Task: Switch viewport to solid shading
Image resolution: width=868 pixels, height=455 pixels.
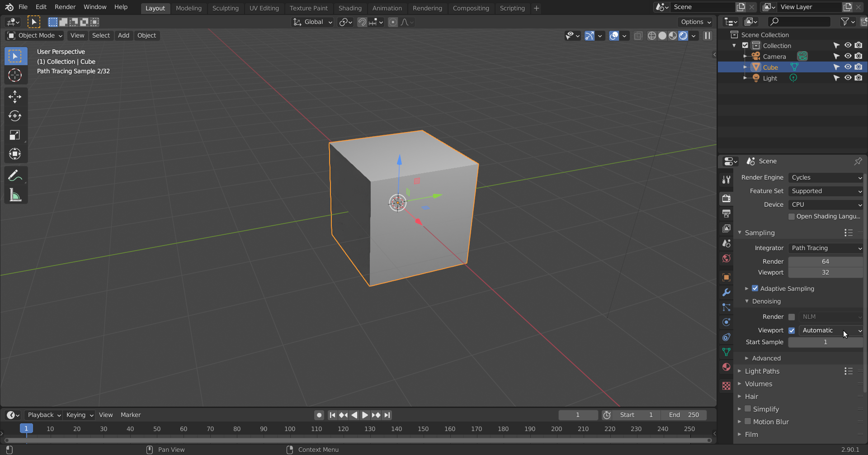Action: click(x=662, y=36)
